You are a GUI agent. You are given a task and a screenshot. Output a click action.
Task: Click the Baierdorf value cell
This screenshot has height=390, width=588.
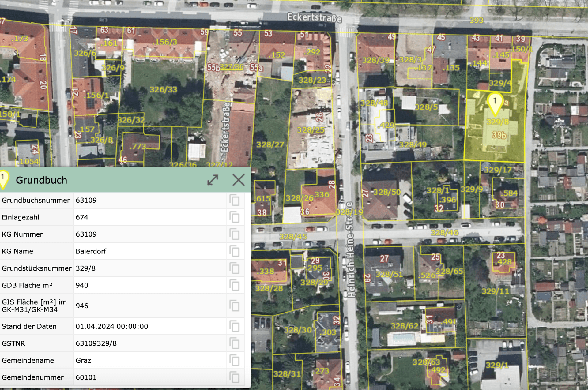click(150, 251)
